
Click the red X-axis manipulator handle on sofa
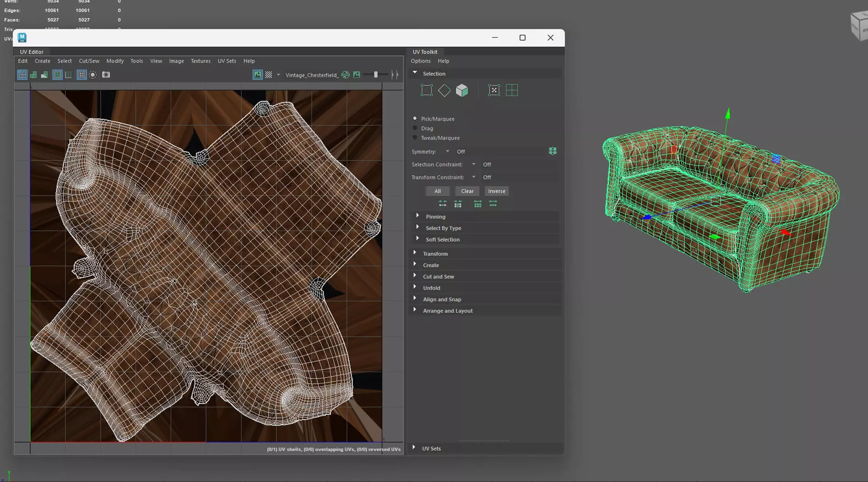[785, 233]
